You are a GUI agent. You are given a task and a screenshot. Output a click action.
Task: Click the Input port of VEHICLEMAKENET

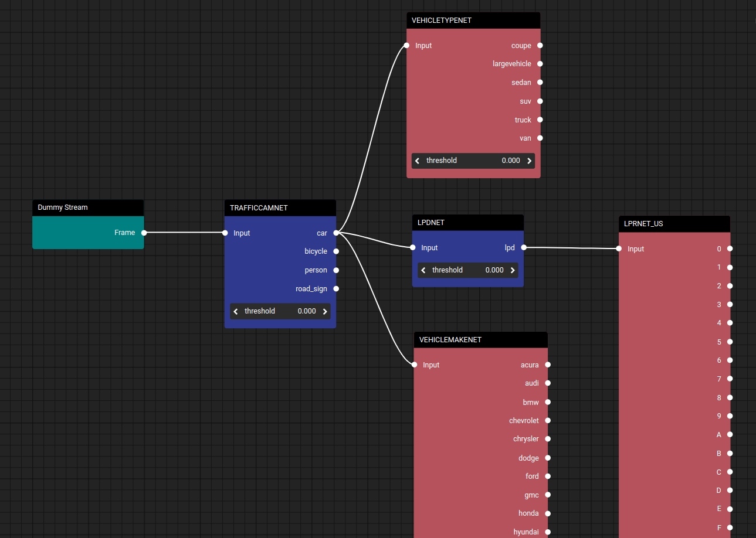pyautogui.click(x=414, y=365)
